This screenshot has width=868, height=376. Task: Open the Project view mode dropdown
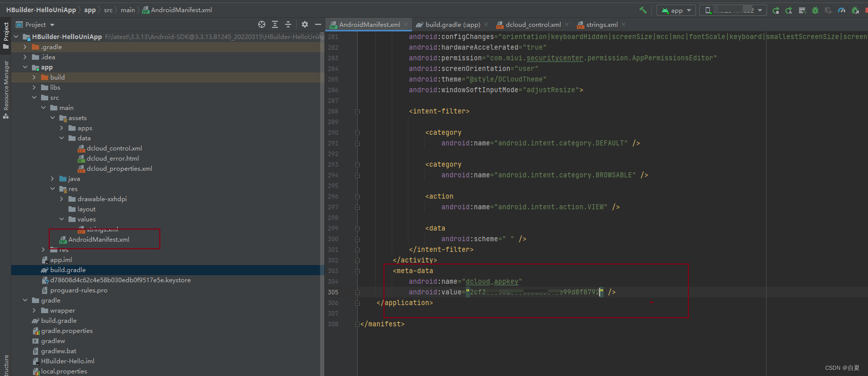(x=35, y=24)
